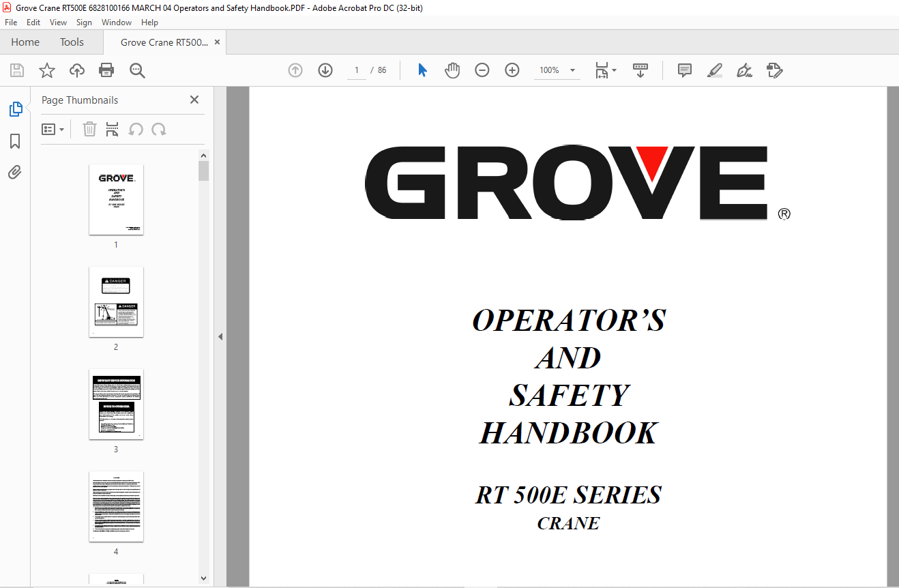Viewport: 899px width, 588px height.
Task: Click the "OPERATOR'S" title word
Action: click(569, 320)
